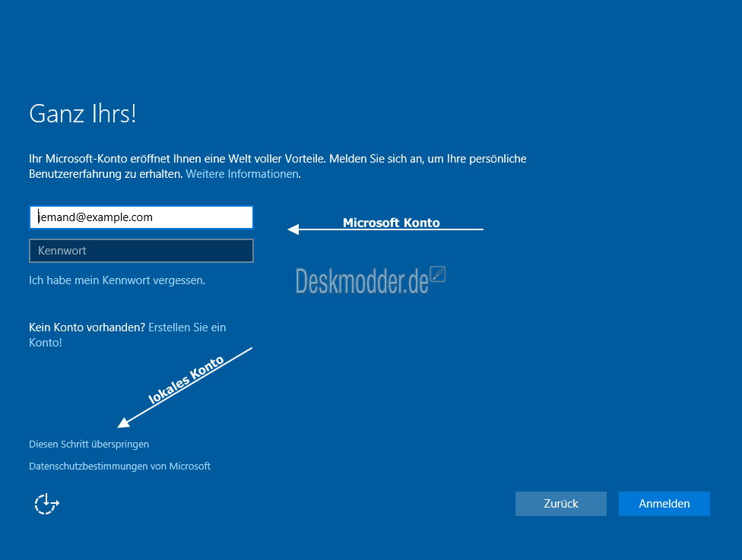Image resolution: width=742 pixels, height=560 pixels.
Task: Follow 'Ich habe mein Kennwort vergessen' link
Action: 117,280
